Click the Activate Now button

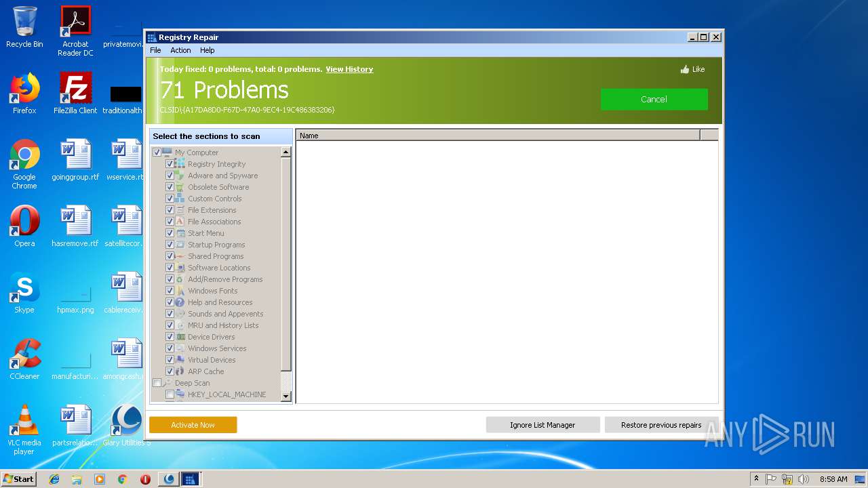(x=193, y=425)
